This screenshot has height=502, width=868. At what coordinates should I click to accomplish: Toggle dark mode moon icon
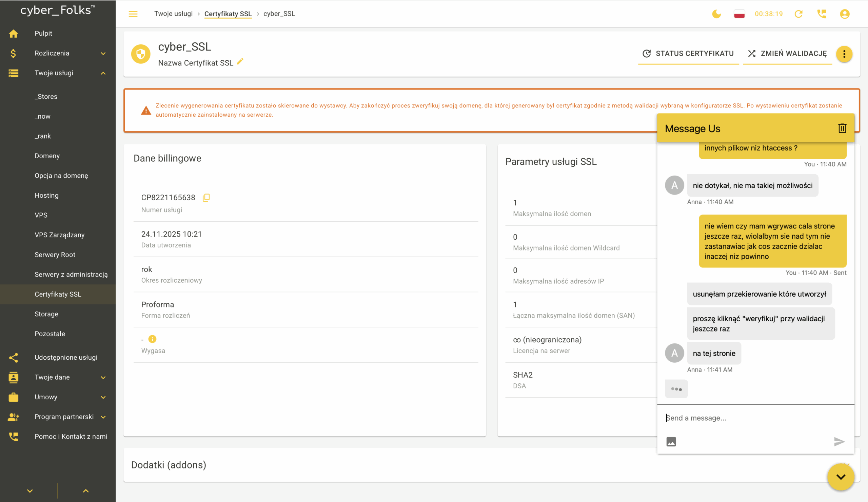pyautogui.click(x=716, y=14)
